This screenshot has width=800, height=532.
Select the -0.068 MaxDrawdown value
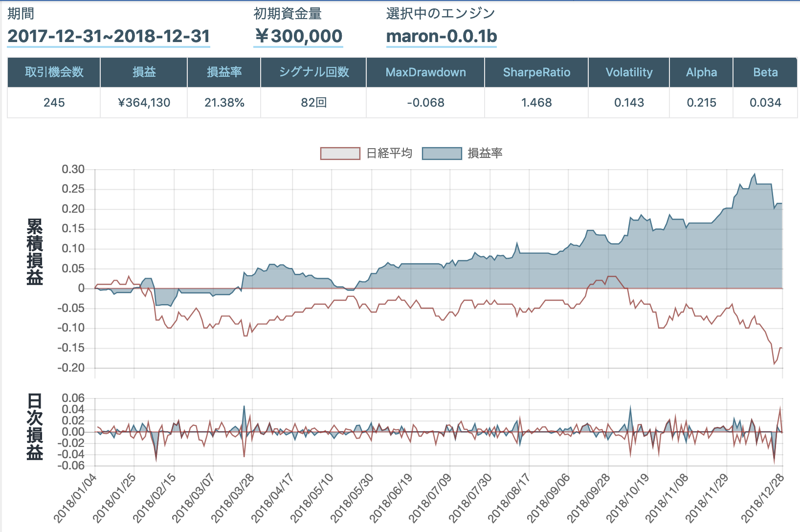coord(425,103)
